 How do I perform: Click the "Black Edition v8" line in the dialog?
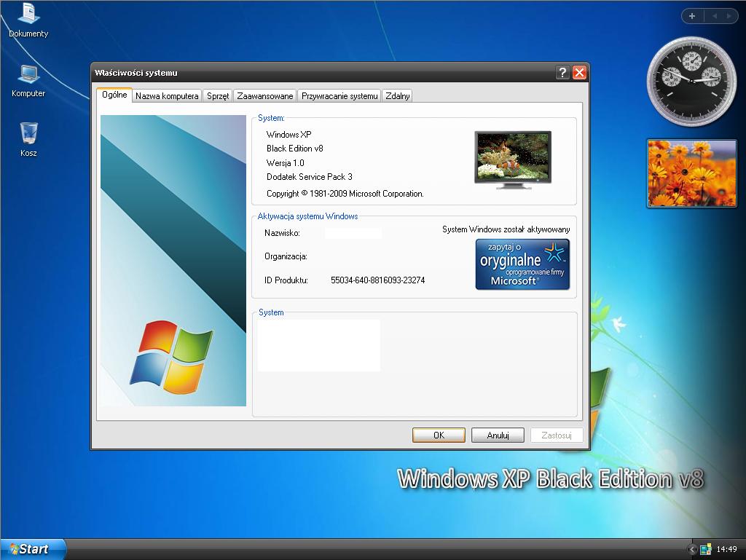294,149
